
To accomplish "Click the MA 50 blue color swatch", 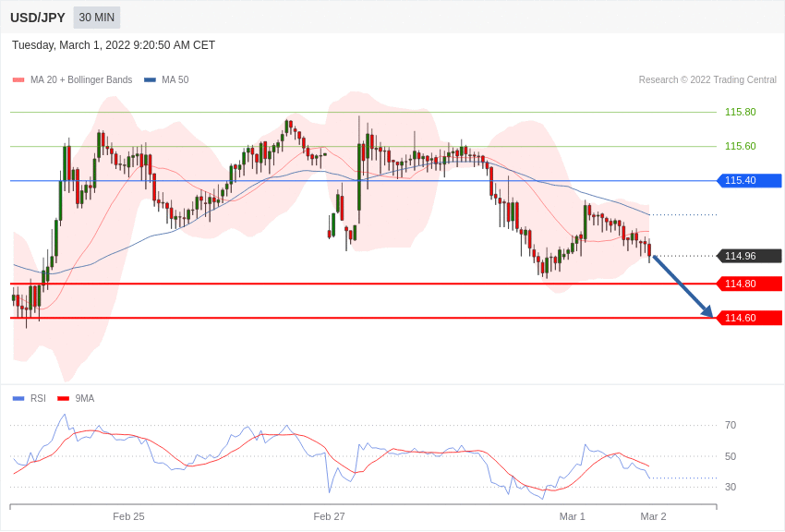I will pyautogui.click(x=150, y=80).
